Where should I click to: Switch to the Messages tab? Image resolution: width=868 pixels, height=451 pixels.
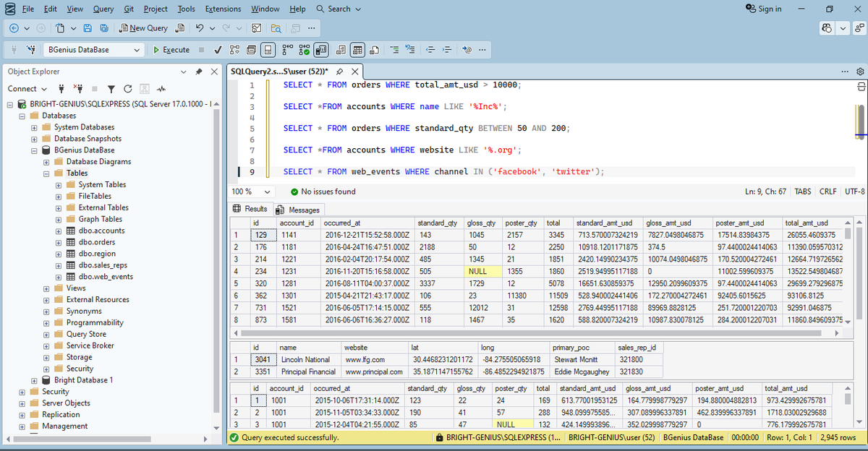(x=298, y=210)
